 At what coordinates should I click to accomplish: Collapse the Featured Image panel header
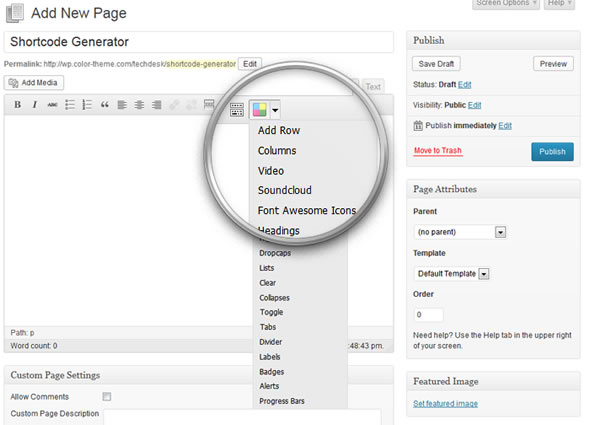493,381
